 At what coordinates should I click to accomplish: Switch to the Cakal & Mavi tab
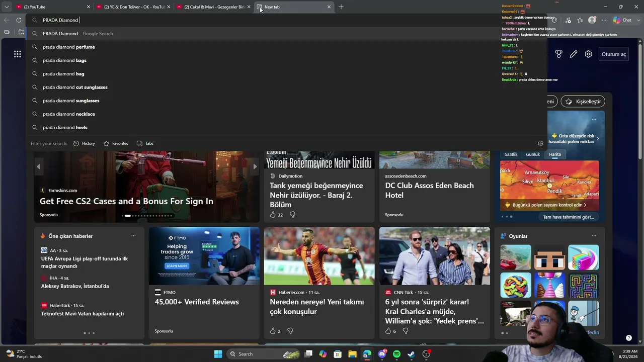coord(214,7)
